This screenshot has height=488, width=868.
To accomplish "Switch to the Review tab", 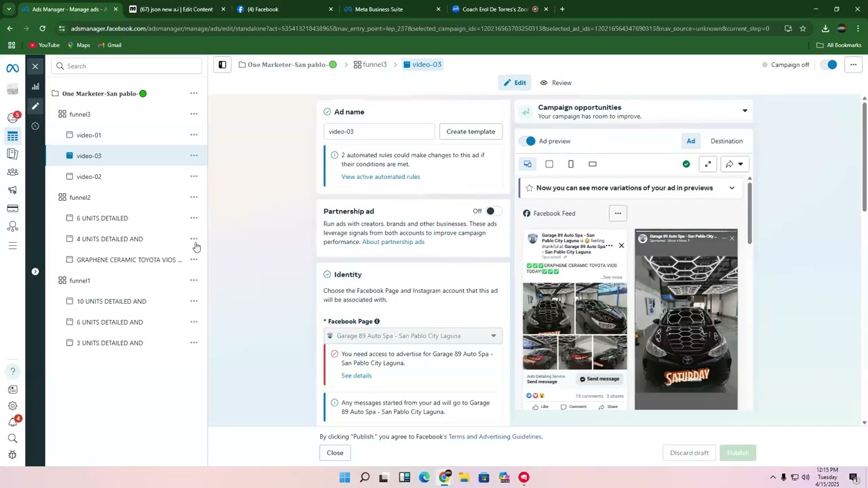I will pos(556,83).
